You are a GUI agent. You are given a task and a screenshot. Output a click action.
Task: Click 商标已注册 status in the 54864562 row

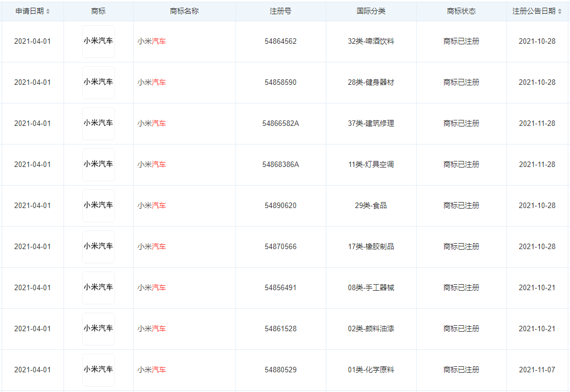pyautogui.click(x=461, y=42)
